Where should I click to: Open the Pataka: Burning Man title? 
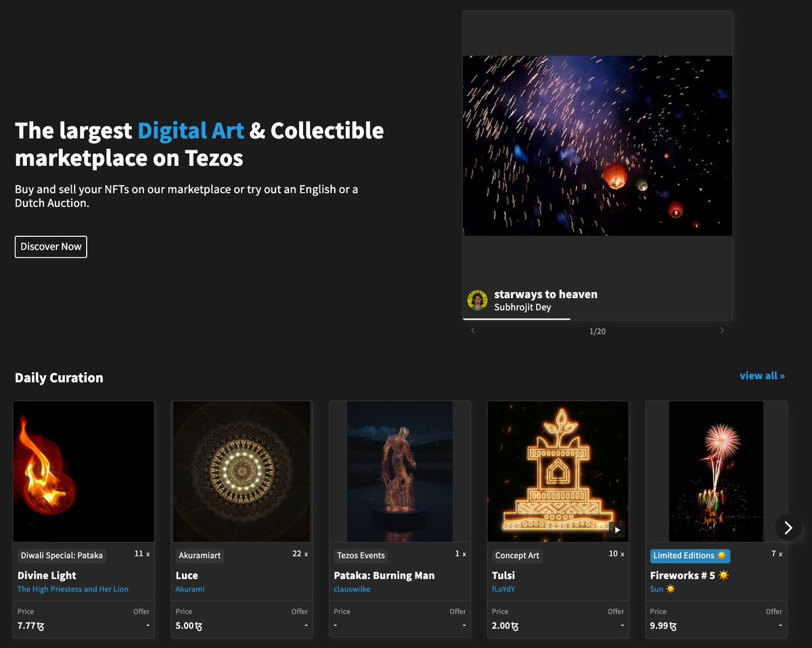(x=384, y=576)
